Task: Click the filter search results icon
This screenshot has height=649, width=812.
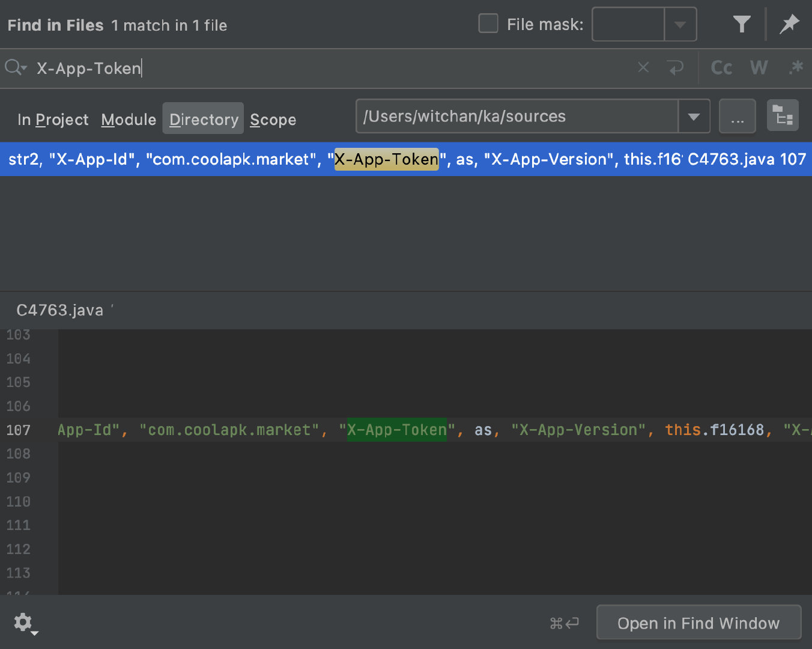Action: [742, 25]
